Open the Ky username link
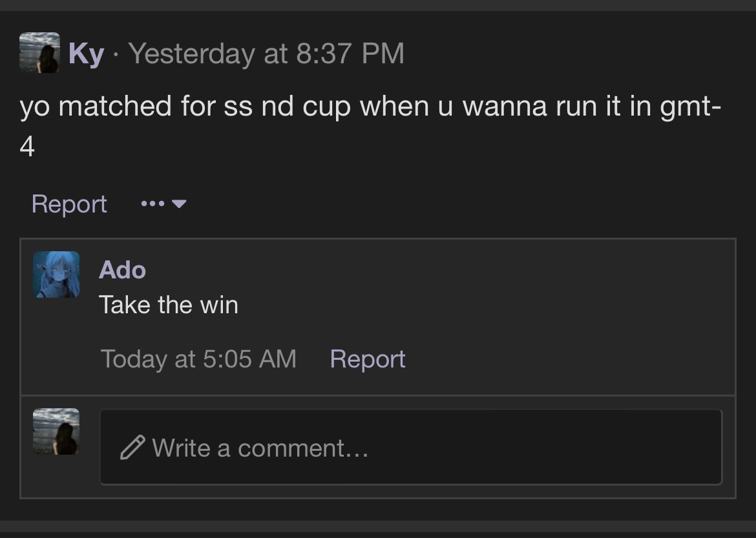Image resolution: width=756 pixels, height=538 pixels. pyautogui.click(x=87, y=54)
